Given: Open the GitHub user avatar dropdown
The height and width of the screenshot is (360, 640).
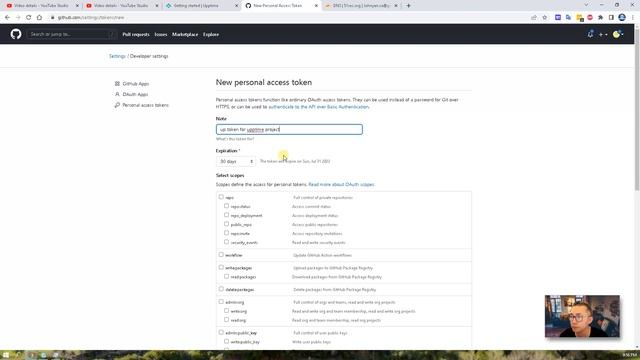Looking at the screenshot, I should click(618, 34).
